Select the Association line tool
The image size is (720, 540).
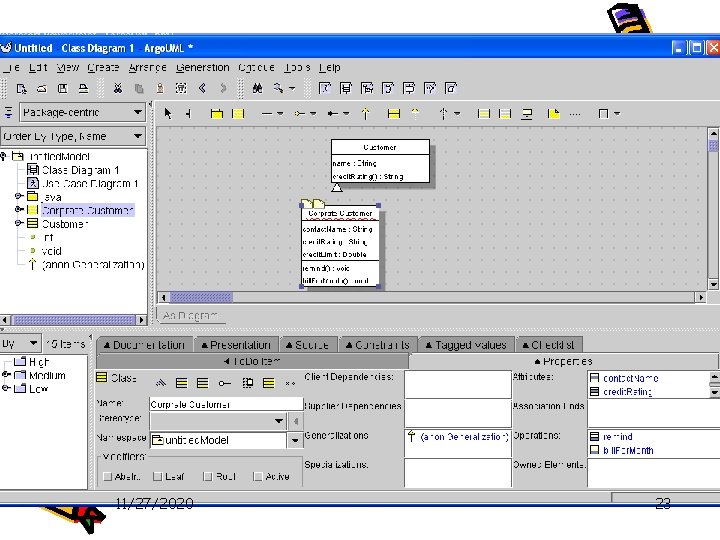coord(267,113)
